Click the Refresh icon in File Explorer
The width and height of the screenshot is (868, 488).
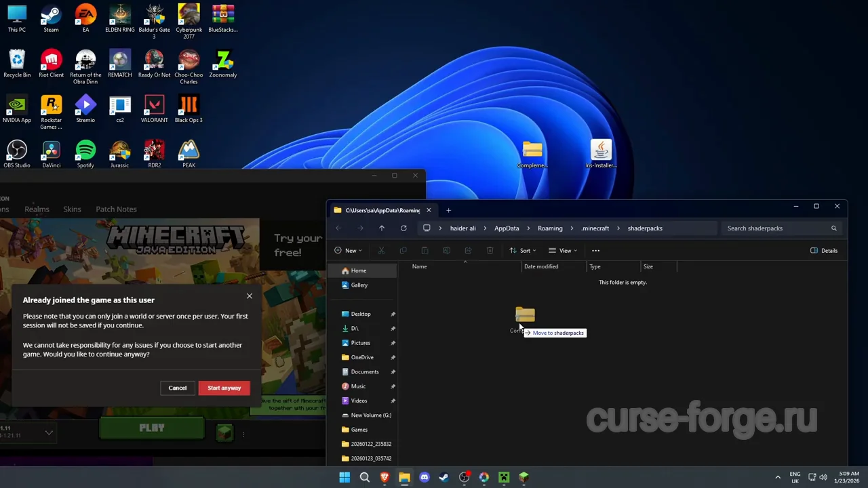[x=403, y=228]
